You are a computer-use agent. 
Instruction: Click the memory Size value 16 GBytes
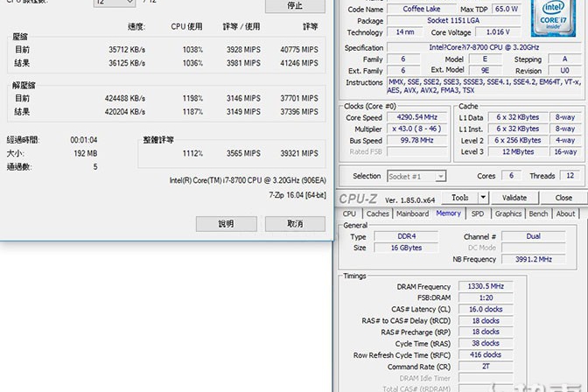point(407,248)
